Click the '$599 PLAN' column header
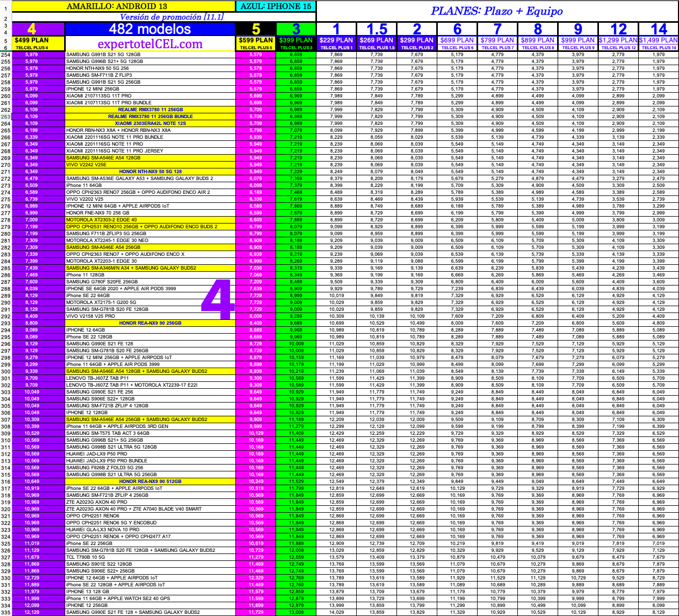The height and width of the screenshot is (616, 679). pos(256,40)
